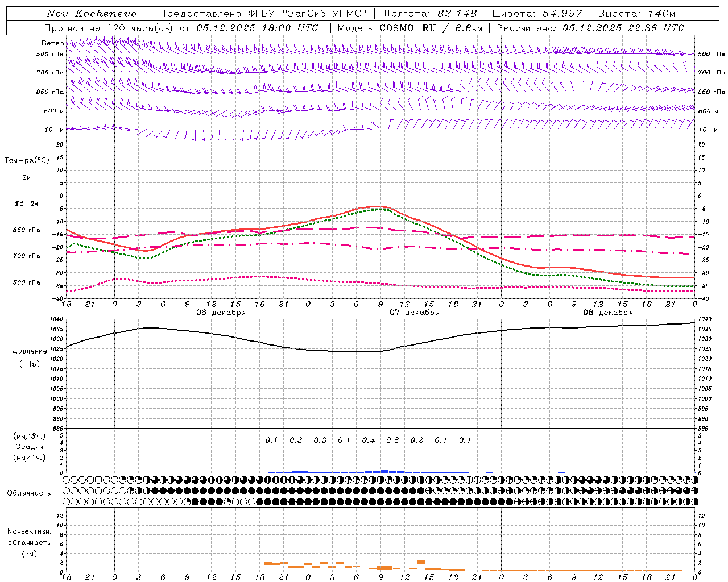Click the '(мм/3ч.)' precipitation unit label

coord(30,436)
